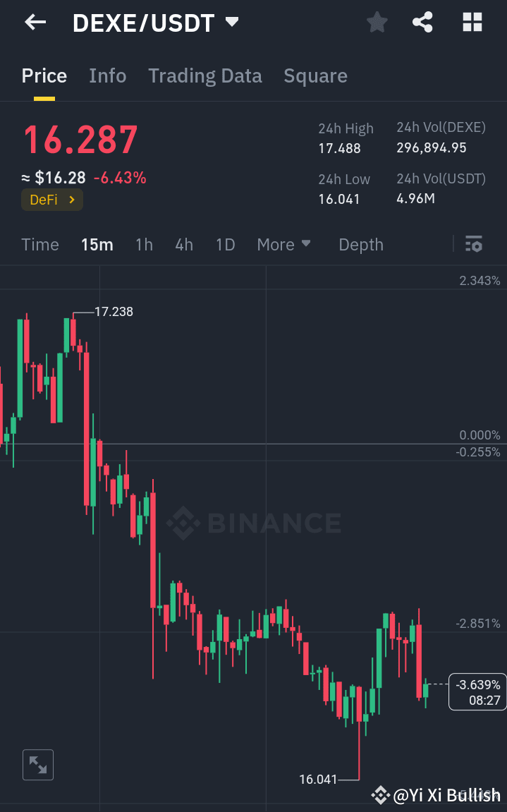Favorite the pair using the star icon
The image size is (507, 812).
pyautogui.click(x=377, y=22)
